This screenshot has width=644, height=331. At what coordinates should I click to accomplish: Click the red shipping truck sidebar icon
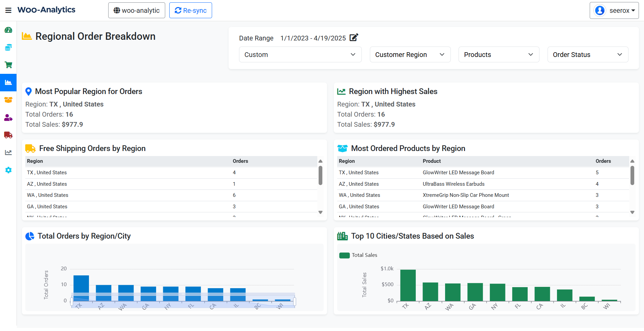8,135
